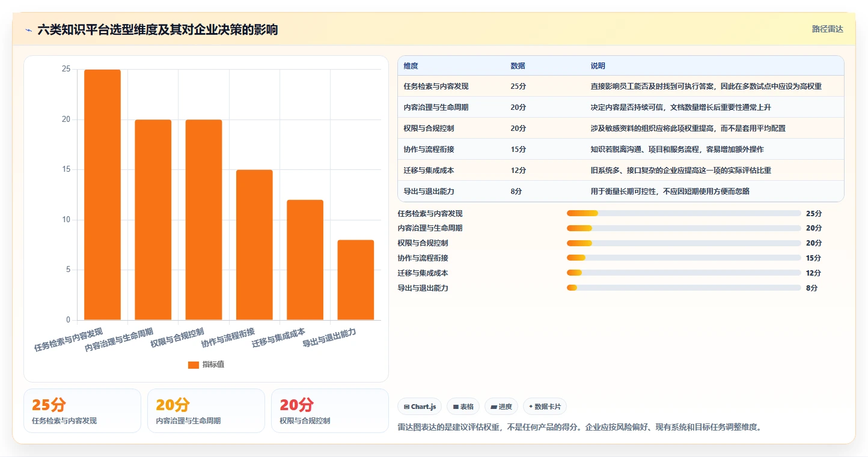Click the lightning icon beside the page title
This screenshot has height=457, width=868.
point(29,30)
